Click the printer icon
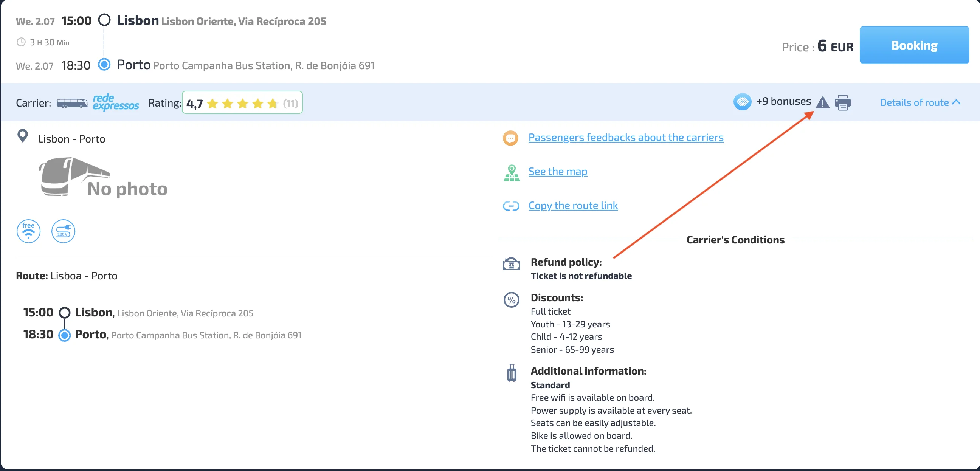The width and height of the screenshot is (980, 471). click(842, 103)
